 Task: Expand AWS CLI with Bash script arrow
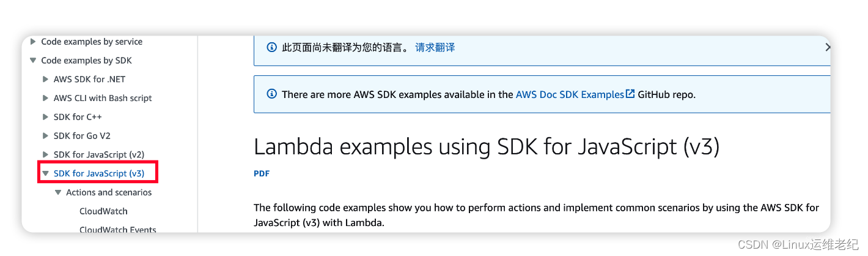[x=46, y=98]
